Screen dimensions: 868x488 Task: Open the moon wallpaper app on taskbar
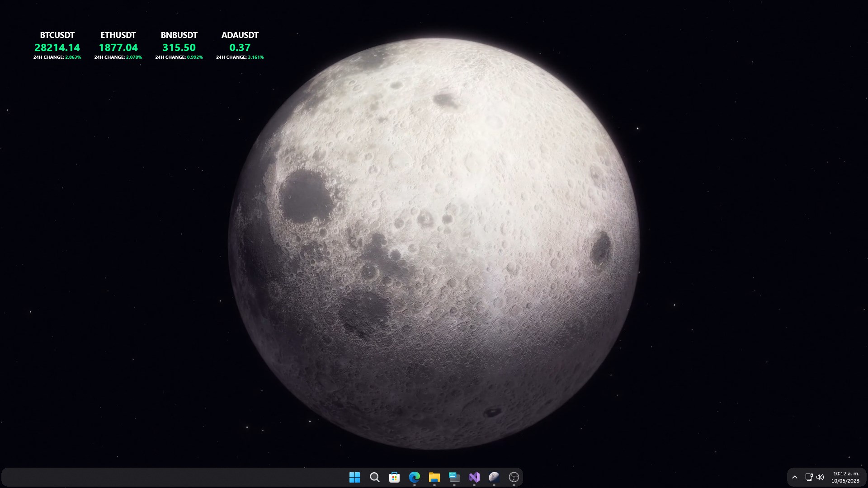point(494,477)
